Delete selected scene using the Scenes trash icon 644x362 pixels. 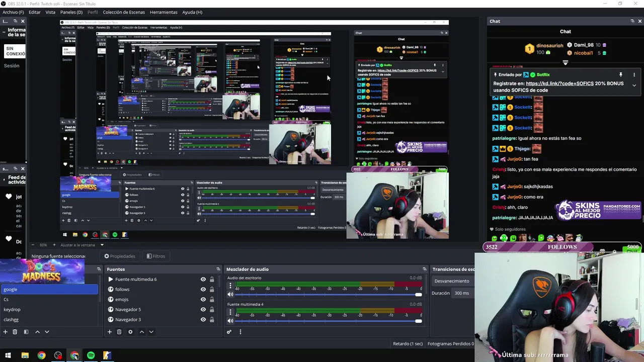tap(15, 332)
